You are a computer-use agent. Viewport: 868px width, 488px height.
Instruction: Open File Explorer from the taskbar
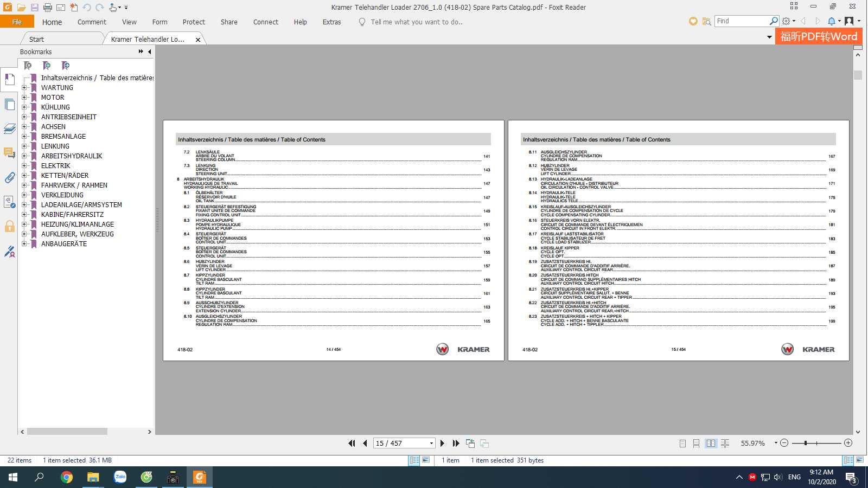[x=93, y=477]
